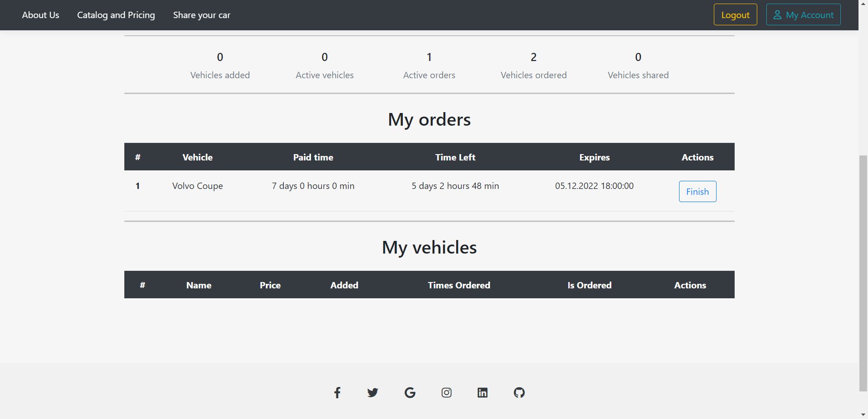The image size is (868, 419).
Task: Click the scrollbar down arrow
Action: tap(863, 414)
